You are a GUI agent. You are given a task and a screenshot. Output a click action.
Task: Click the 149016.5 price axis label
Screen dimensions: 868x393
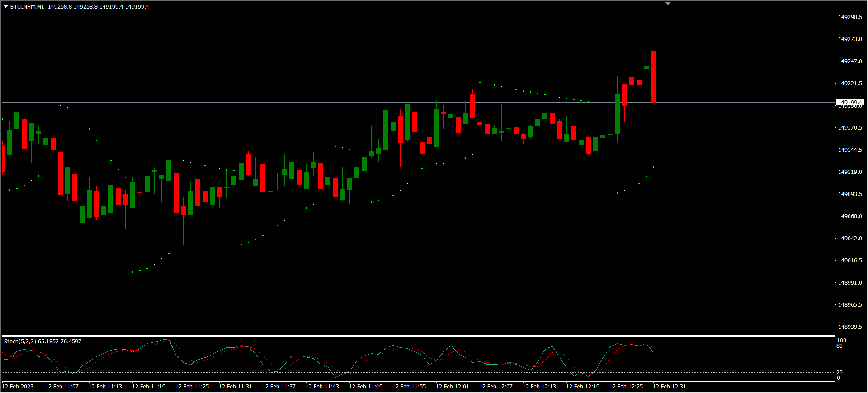850,261
